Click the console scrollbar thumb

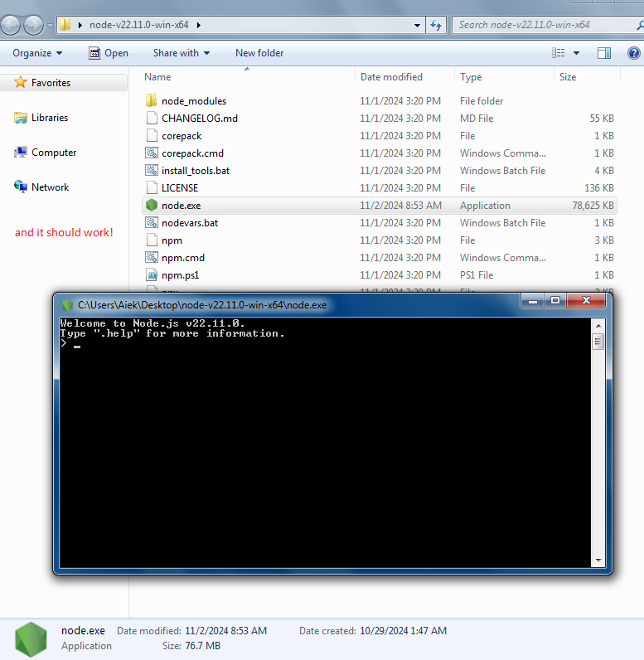tap(598, 342)
